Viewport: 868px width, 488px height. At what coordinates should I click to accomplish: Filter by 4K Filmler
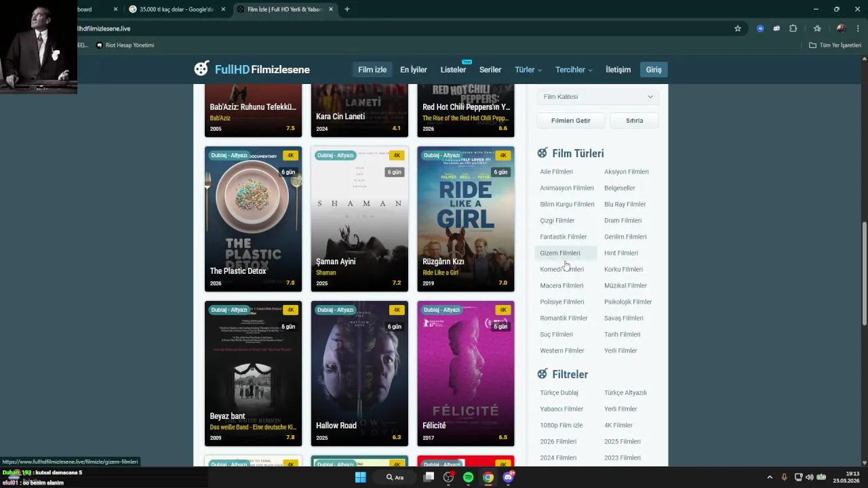pos(618,426)
